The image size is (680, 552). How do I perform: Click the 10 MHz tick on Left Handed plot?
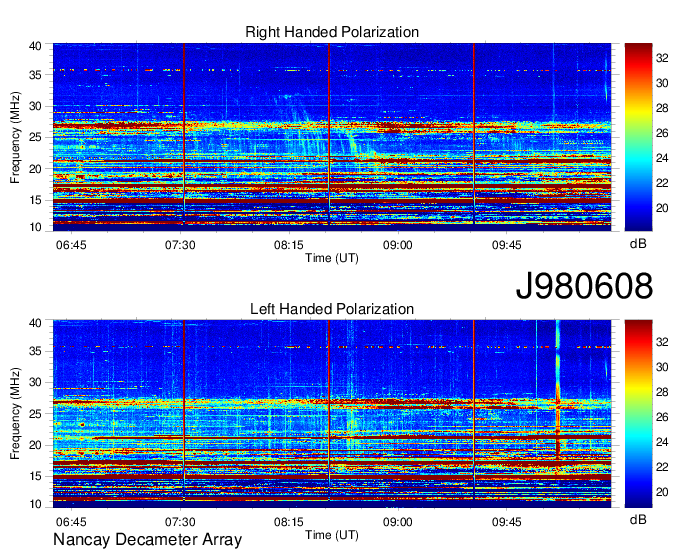36,504
